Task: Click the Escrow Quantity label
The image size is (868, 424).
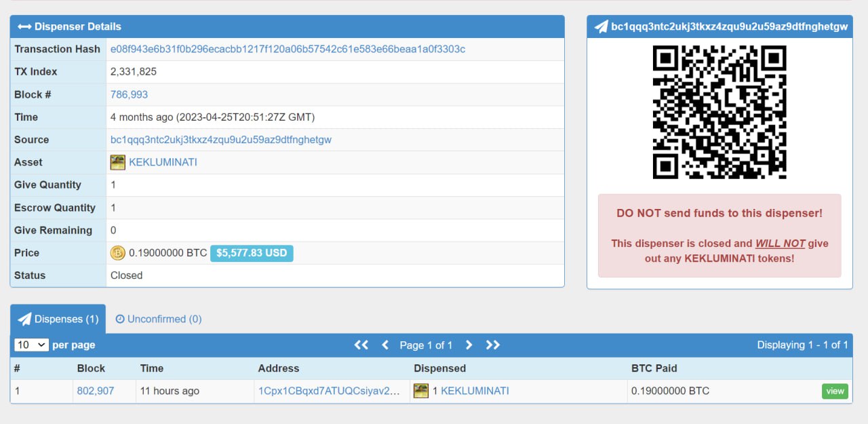Action: (x=55, y=208)
